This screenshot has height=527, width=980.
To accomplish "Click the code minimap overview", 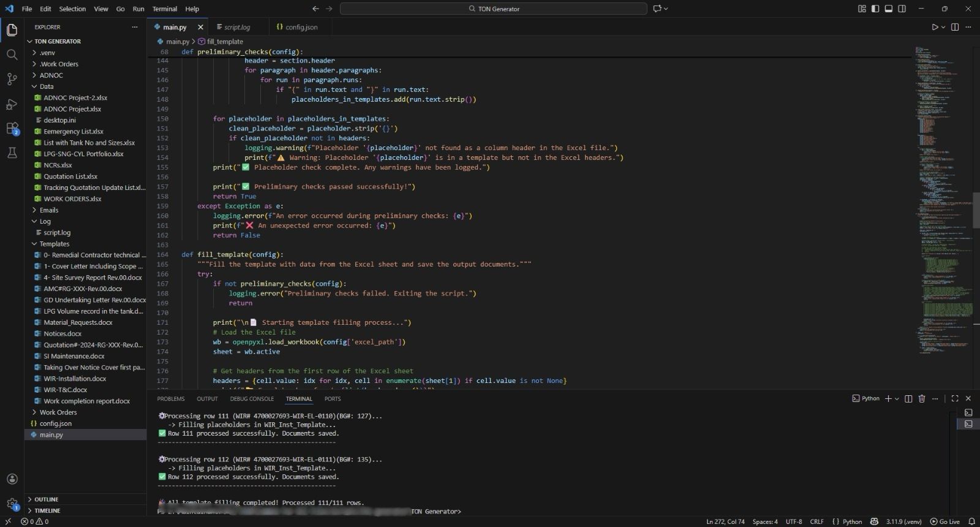I will [944, 199].
